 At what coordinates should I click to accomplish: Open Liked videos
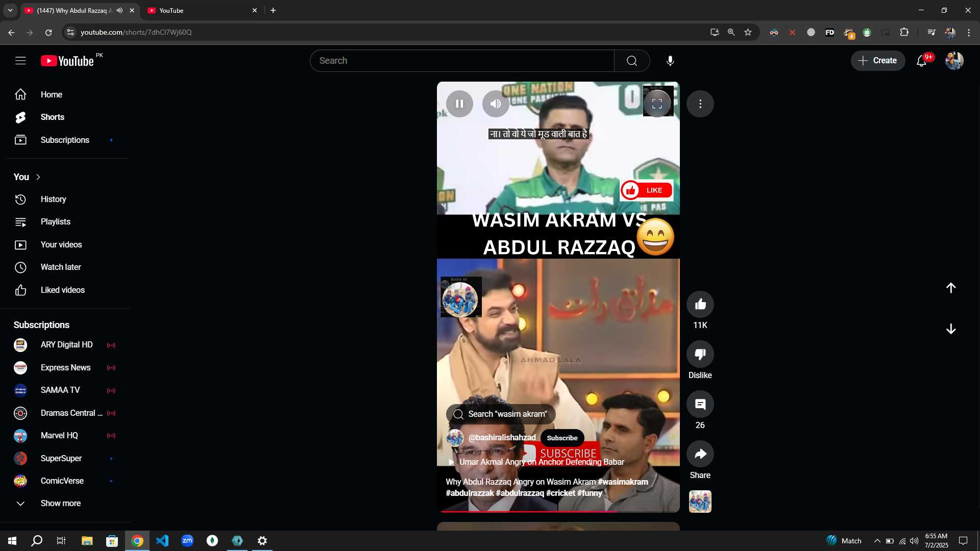65,290
